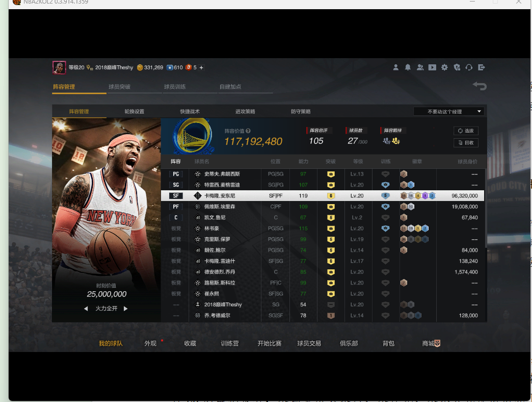The image size is (532, 402).
Task: Switch to the 自建加点 tab
Action: pyautogui.click(x=230, y=87)
